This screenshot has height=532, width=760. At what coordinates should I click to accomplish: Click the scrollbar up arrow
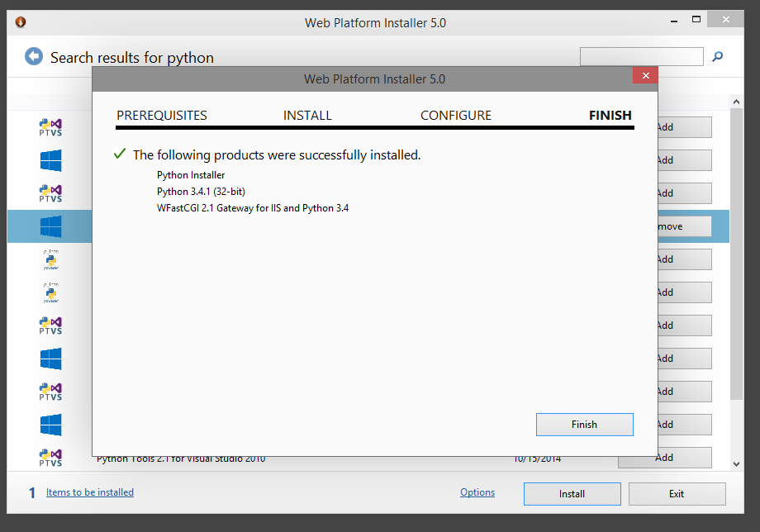(x=736, y=102)
